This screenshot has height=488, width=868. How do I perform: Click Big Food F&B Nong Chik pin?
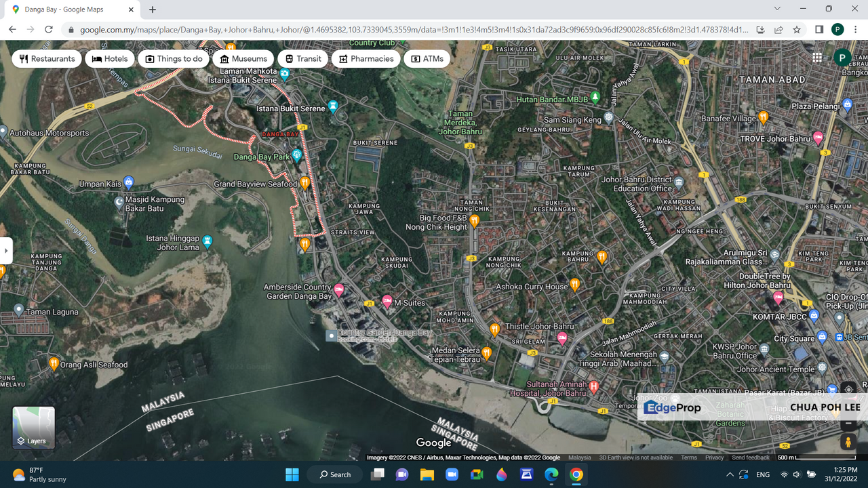point(475,221)
